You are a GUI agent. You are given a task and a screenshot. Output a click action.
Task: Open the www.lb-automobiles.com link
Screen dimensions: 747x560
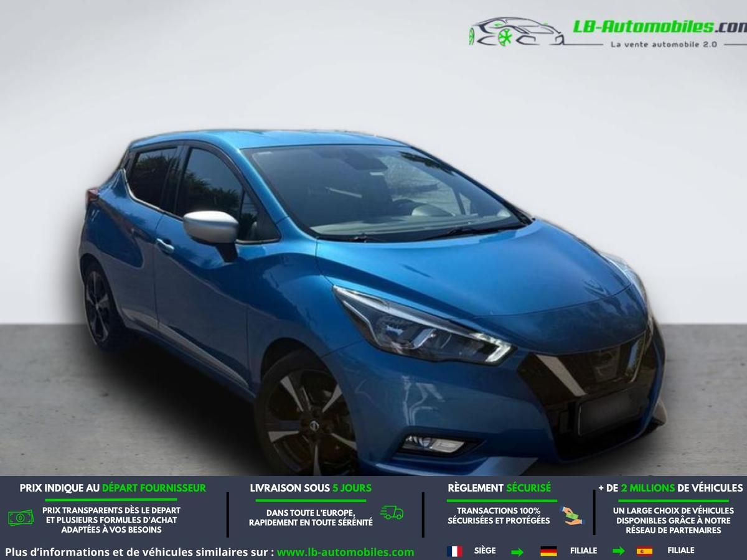coord(345,552)
